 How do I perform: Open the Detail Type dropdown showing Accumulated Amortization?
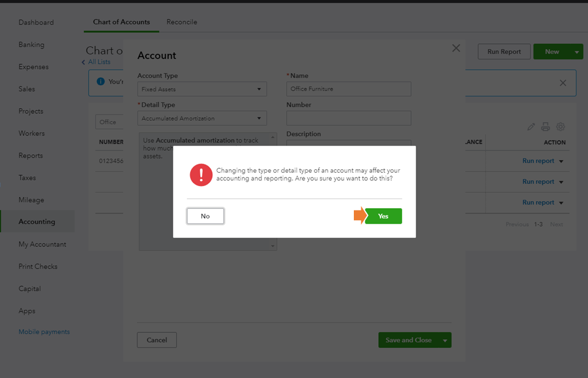(x=202, y=118)
